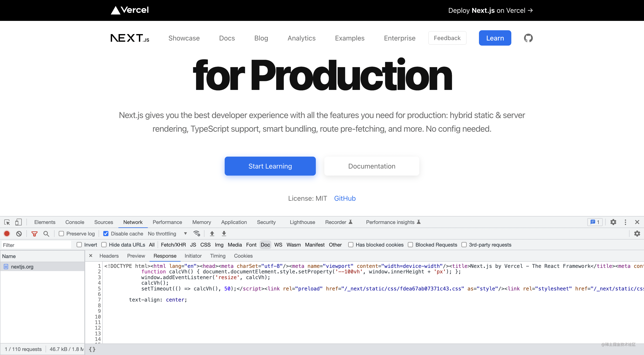Open network search with the magnifier icon
Screen dimensions: 644x355
pos(46,234)
